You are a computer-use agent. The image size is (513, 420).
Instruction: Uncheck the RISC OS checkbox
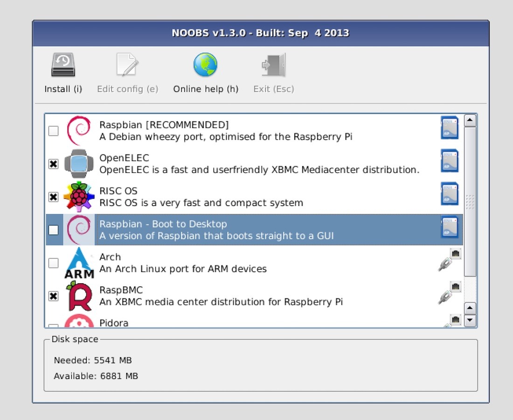coord(53,197)
